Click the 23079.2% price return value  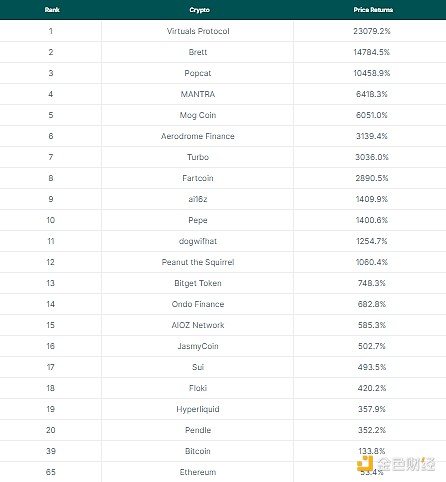[372, 31]
